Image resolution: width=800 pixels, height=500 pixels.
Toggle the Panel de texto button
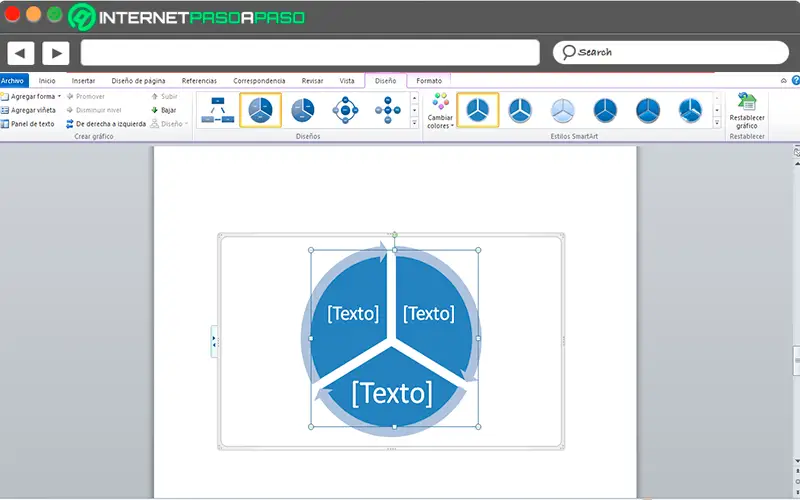pyautogui.click(x=28, y=124)
